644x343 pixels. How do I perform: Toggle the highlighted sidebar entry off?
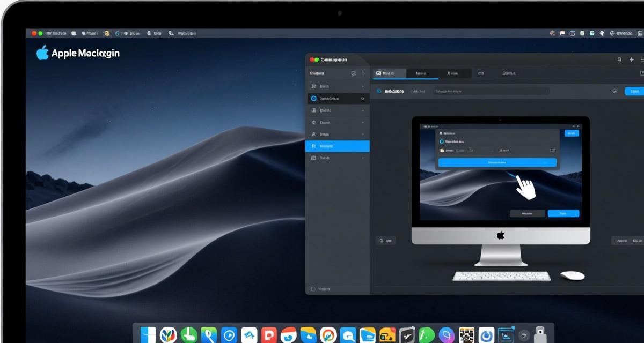coord(338,145)
